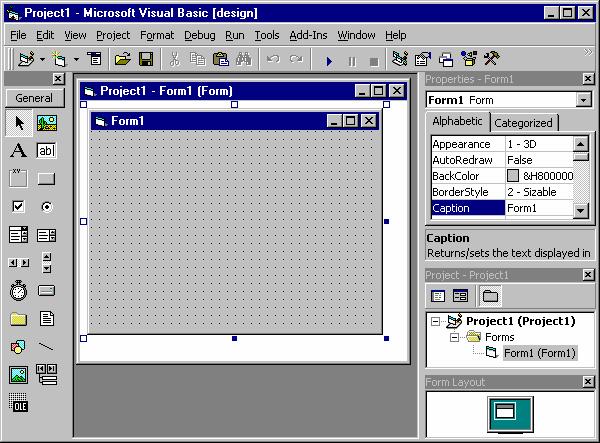Select the CommandButton control tool
This screenshot has height=443, width=600.
pos(47,179)
